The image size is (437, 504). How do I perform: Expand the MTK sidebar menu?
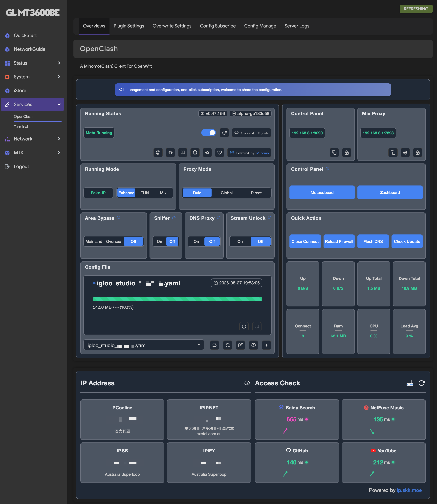click(32, 153)
